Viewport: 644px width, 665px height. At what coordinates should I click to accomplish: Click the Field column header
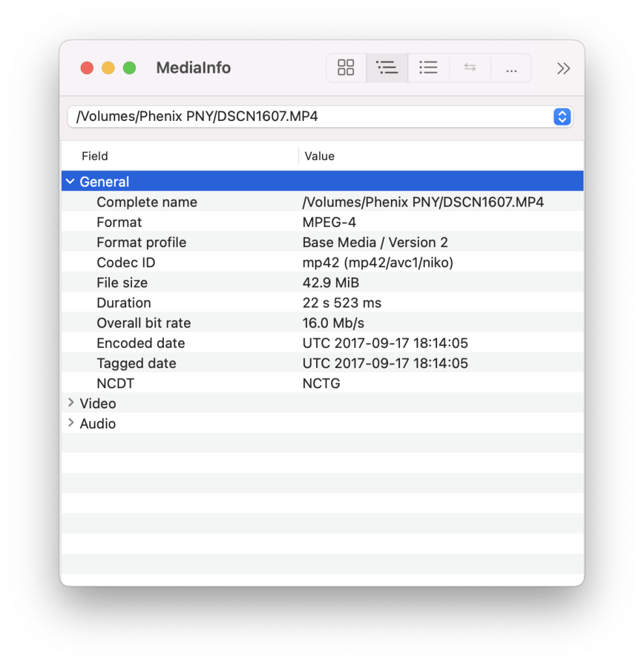[x=95, y=156]
